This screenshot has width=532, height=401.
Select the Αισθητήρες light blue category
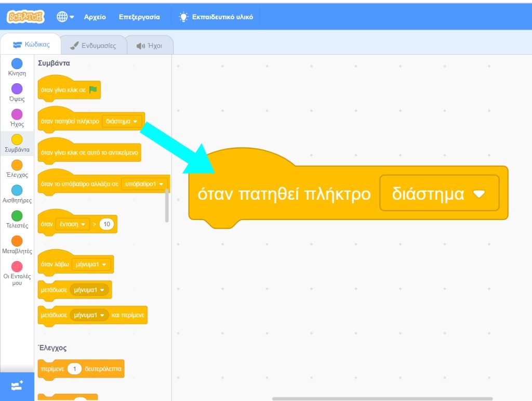click(x=17, y=190)
